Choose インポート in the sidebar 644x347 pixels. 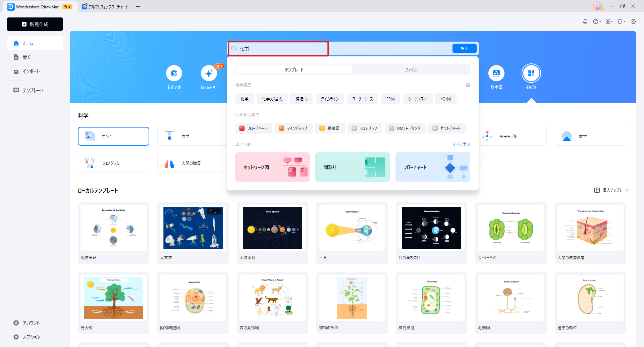[35, 71]
